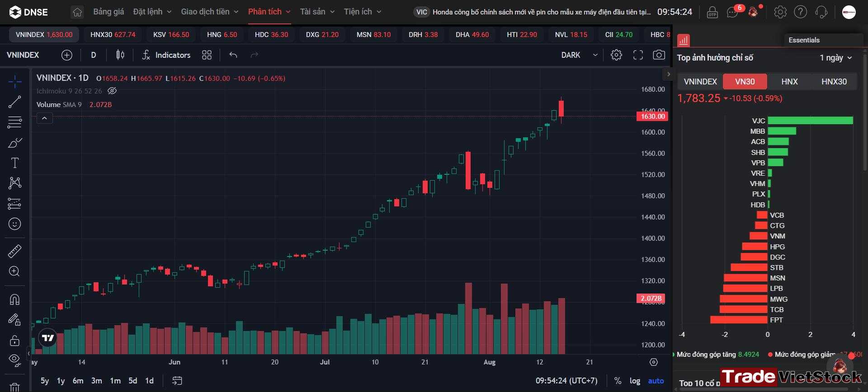Open the MSN 83.10 ticker
868x392 pixels.
[x=373, y=35]
